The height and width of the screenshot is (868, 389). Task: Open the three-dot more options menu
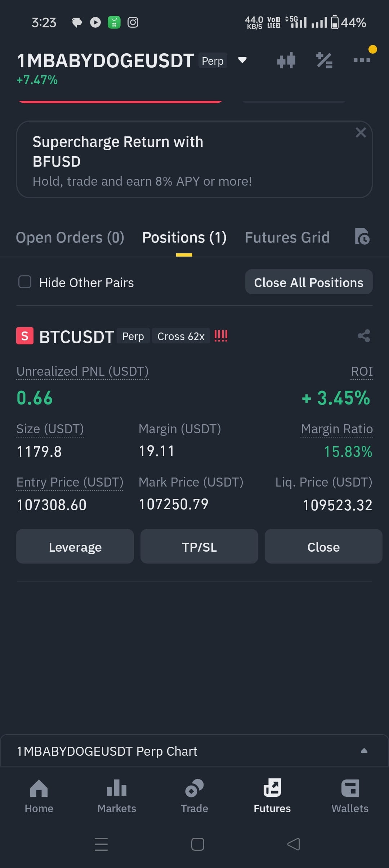click(362, 60)
